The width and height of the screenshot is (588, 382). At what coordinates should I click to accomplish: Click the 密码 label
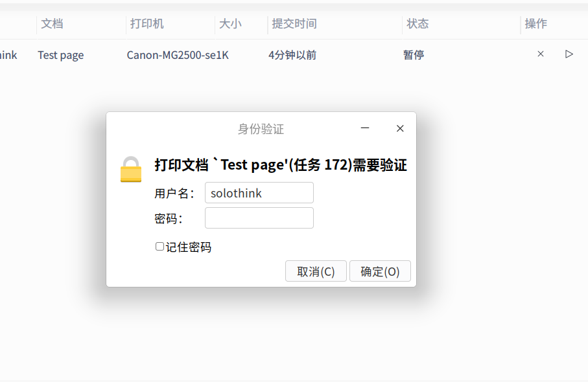pyautogui.click(x=169, y=219)
